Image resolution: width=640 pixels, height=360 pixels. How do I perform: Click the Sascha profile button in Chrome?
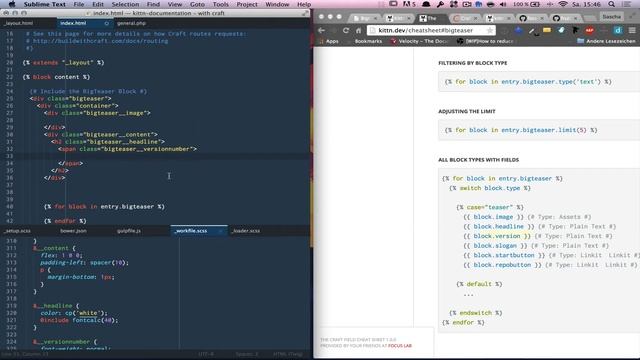(x=611, y=17)
